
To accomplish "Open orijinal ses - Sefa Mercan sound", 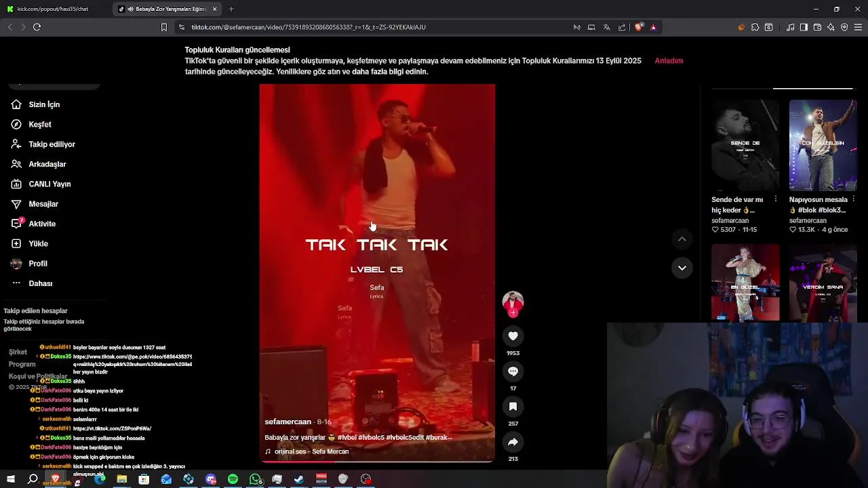I will click(311, 451).
